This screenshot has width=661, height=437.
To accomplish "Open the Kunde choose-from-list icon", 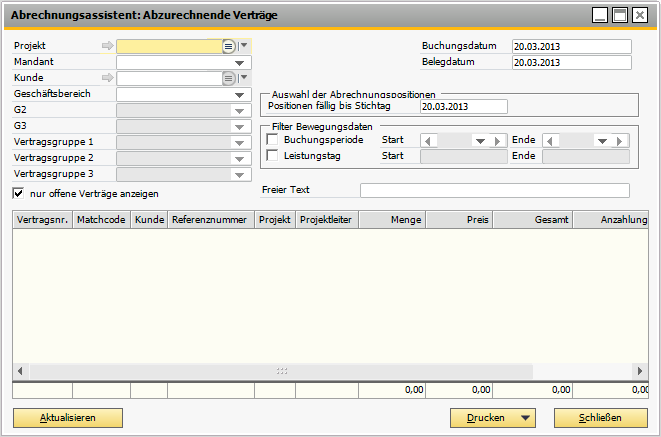I will pos(228,78).
